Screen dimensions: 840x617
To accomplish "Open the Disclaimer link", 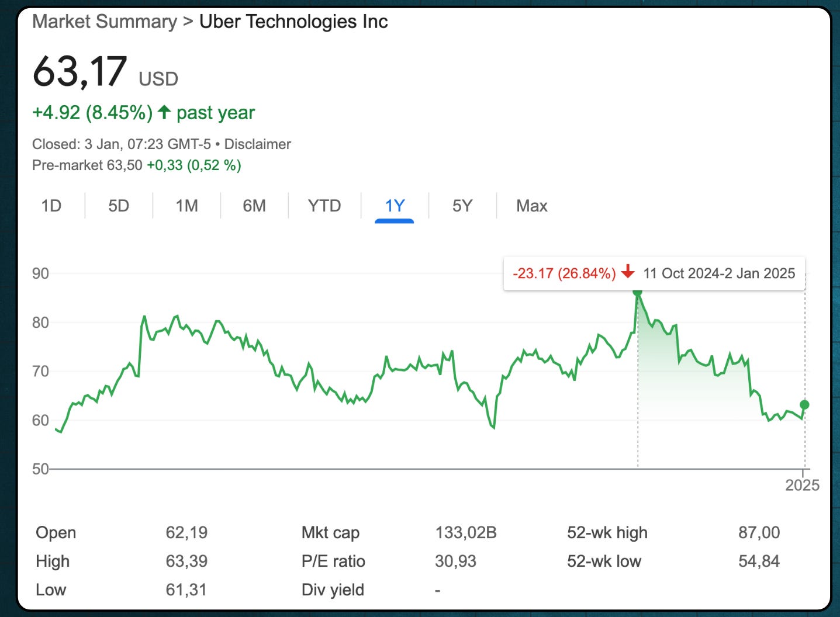I will (258, 144).
